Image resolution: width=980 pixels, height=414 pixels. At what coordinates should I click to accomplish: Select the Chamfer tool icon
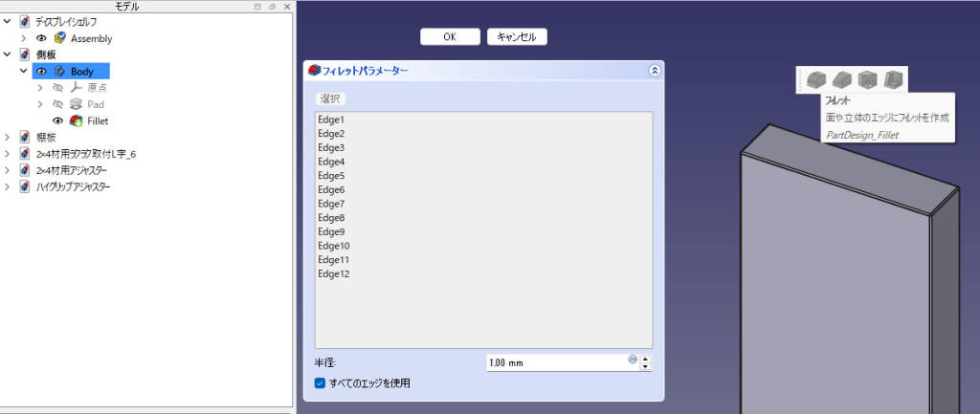(842, 79)
